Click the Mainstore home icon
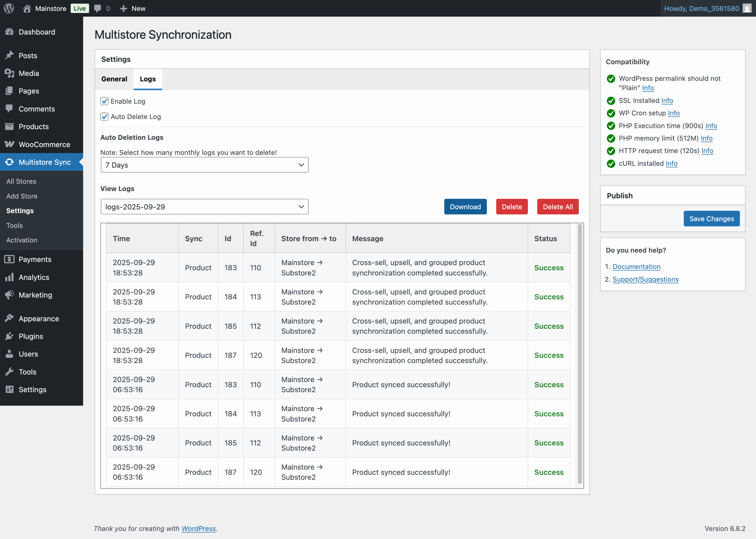 [27, 8]
